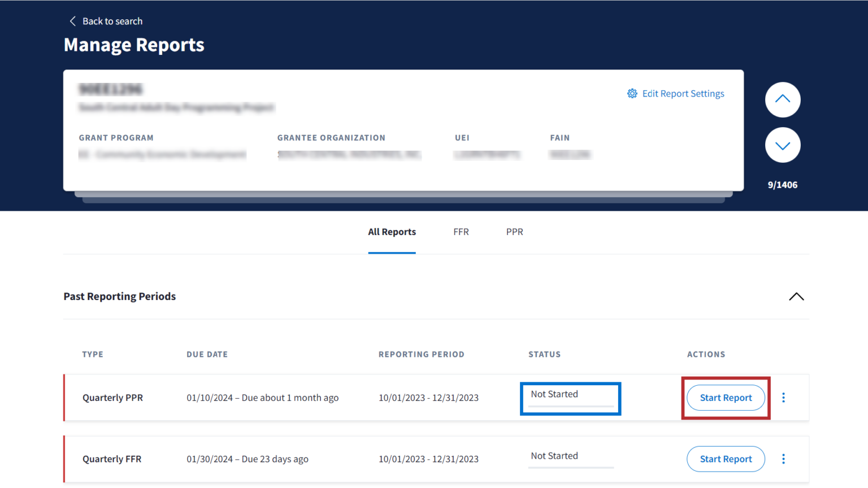Select the Quarterly FFR row title
868x488 pixels.
(x=112, y=459)
